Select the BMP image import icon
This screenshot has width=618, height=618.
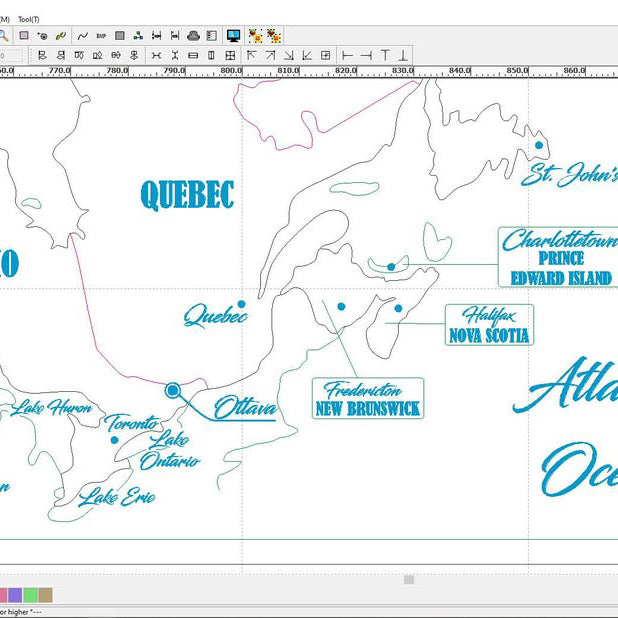point(101,36)
